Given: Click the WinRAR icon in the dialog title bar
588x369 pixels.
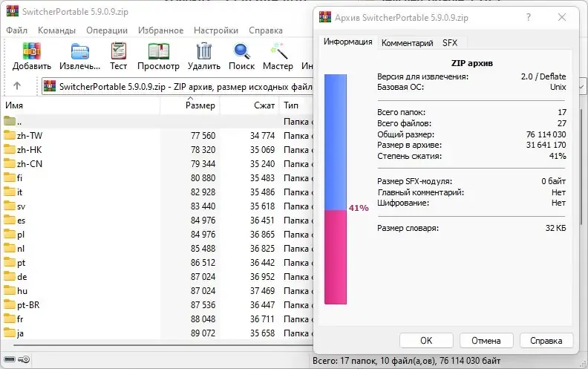Looking at the screenshot, I should coord(324,17).
